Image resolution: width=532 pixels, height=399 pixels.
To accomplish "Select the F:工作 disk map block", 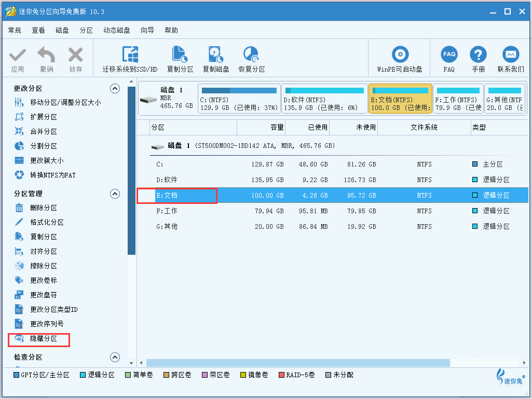I will coord(458,99).
